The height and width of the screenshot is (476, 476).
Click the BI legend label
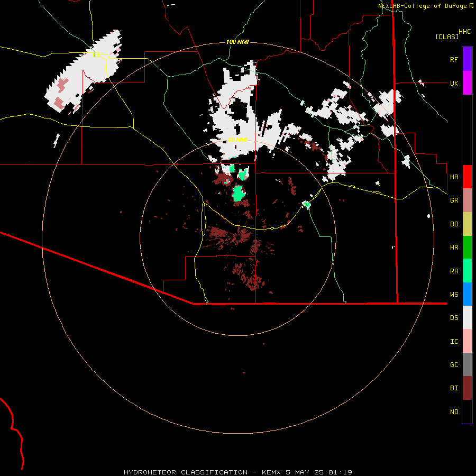click(454, 388)
